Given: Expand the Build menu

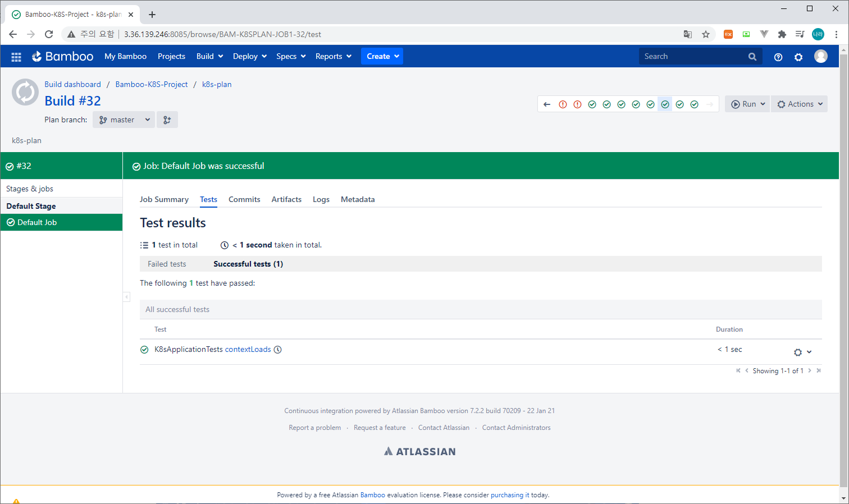Looking at the screenshot, I should click(210, 56).
